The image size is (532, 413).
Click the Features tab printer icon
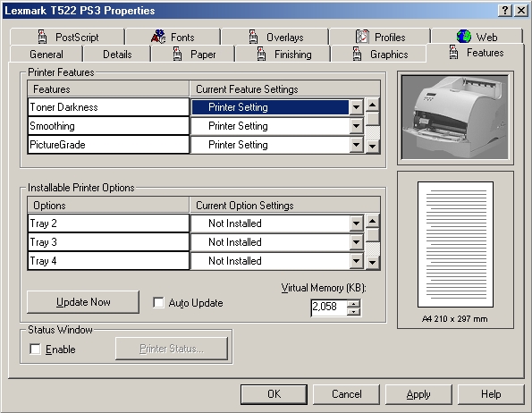point(453,52)
